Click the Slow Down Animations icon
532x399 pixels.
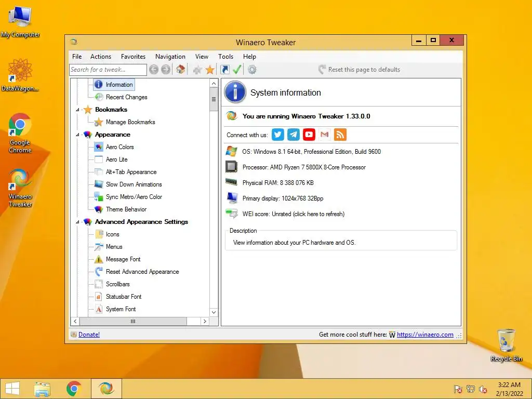point(99,184)
